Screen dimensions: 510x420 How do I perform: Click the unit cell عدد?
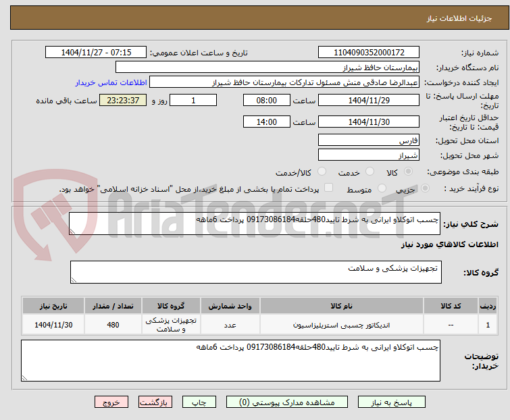(x=230, y=325)
